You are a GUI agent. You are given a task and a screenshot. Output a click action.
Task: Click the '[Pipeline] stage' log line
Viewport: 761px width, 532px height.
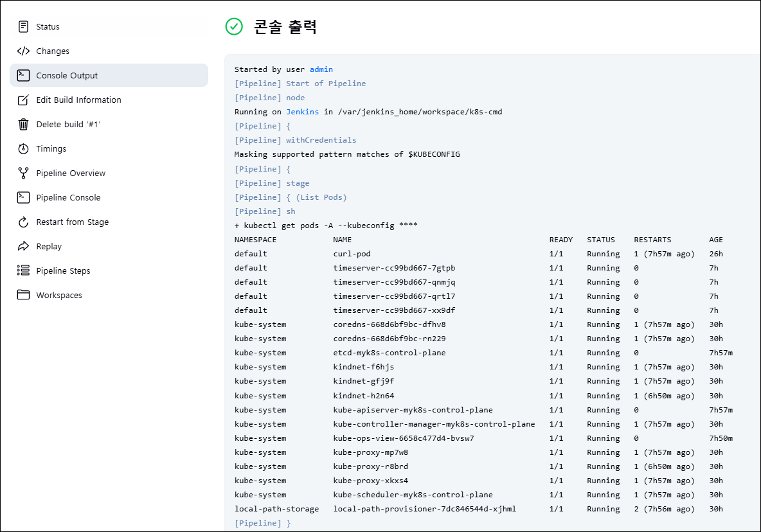pos(272,183)
